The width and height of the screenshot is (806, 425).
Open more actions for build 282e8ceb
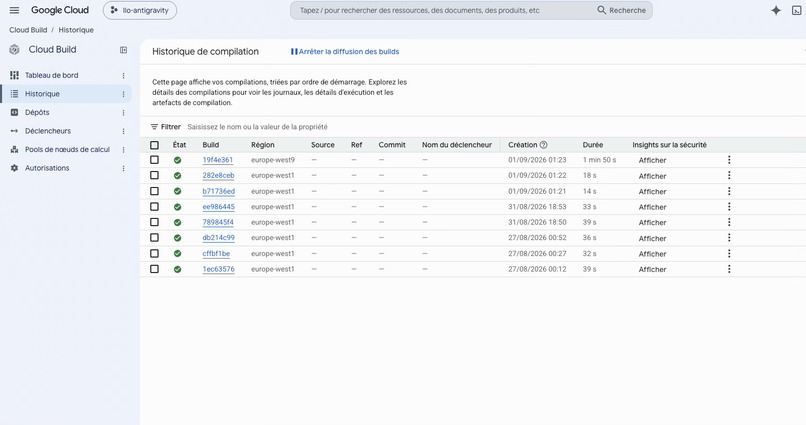pyautogui.click(x=729, y=175)
